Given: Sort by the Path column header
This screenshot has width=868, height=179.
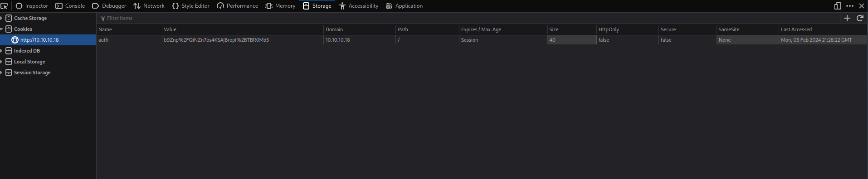Looking at the screenshot, I should click(427, 29).
